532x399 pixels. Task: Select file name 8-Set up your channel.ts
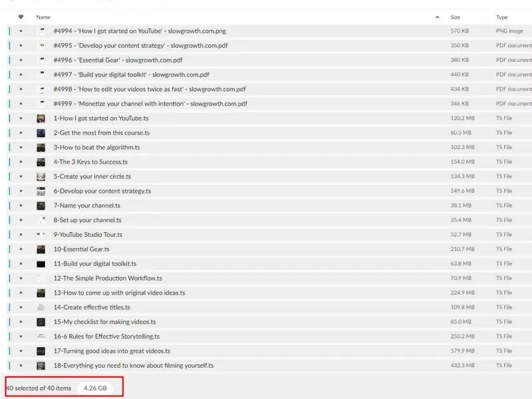[88, 220]
